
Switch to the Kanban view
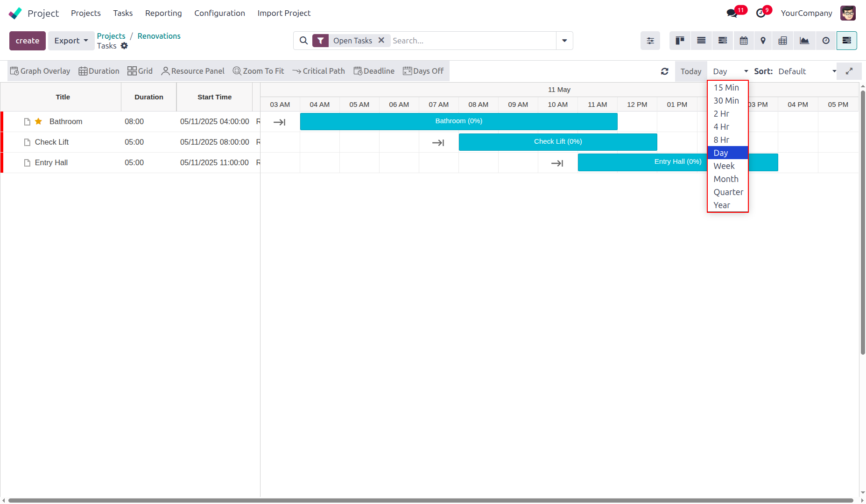[x=680, y=41]
